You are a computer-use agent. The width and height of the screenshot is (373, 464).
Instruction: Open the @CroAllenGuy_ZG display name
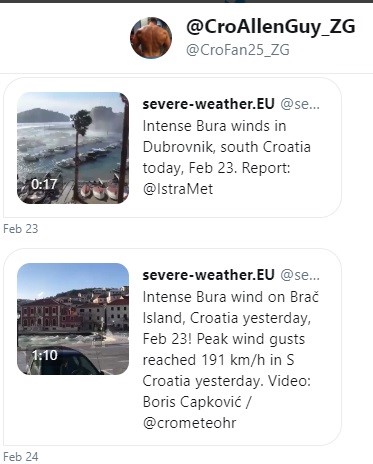pos(271,27)
